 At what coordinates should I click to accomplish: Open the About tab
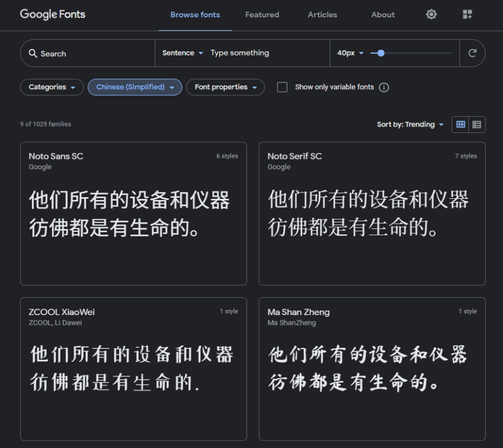(x=383, y=15)
